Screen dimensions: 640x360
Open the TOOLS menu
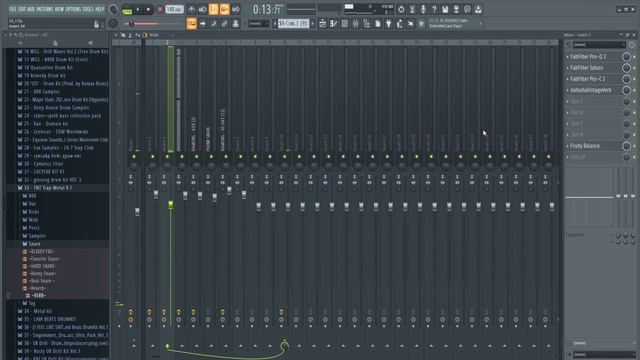[x=88, y=9]
